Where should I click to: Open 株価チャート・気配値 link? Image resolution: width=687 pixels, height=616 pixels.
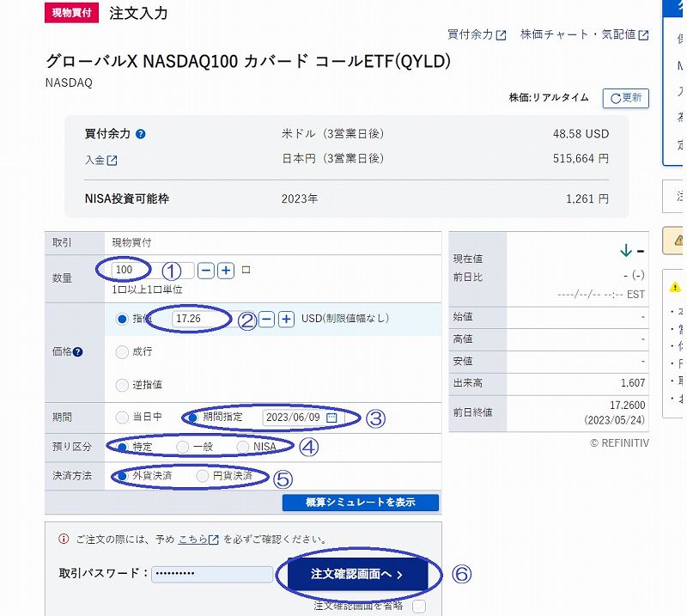[x=584, y=34]
